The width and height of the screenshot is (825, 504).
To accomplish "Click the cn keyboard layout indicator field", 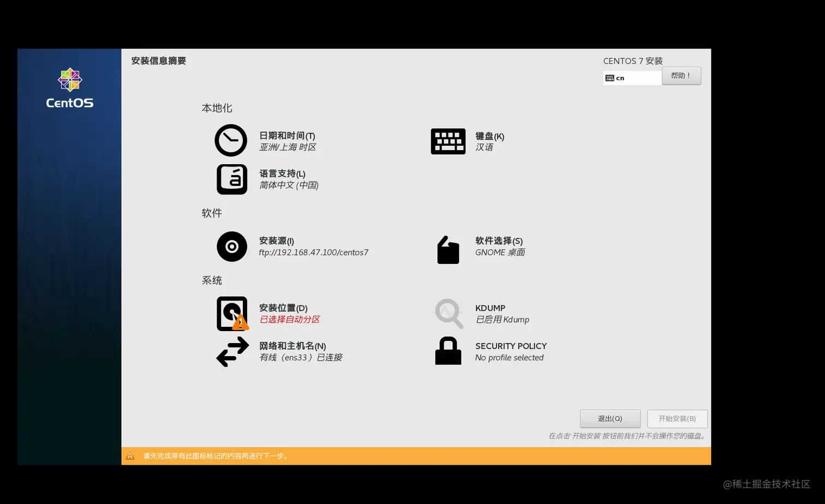I will point(632,78).
